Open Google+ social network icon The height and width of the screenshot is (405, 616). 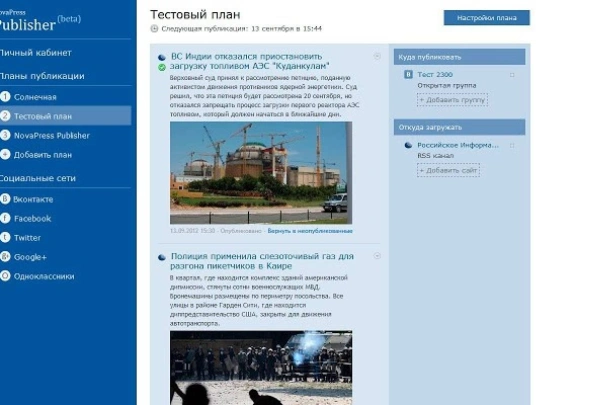[5, 257]
